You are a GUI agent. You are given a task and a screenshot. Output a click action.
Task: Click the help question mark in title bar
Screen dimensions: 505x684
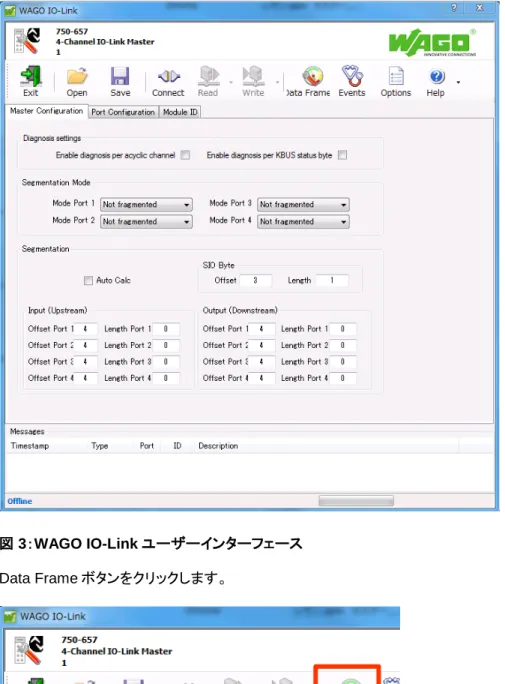pos(454,7)
